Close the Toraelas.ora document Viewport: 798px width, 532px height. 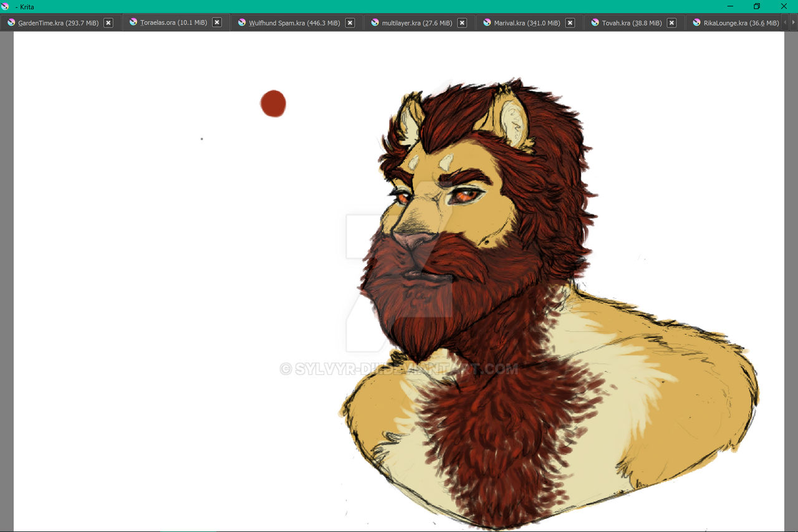(217, 22)
